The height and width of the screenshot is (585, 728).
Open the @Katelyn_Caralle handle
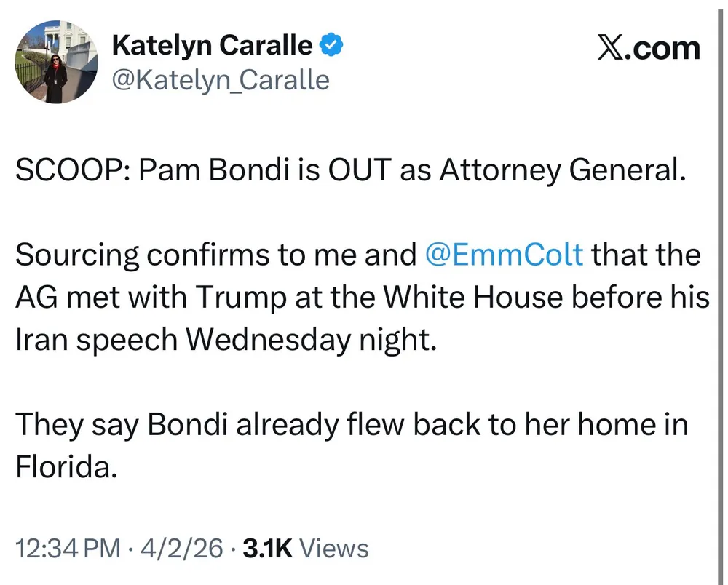tap(220, 79)
